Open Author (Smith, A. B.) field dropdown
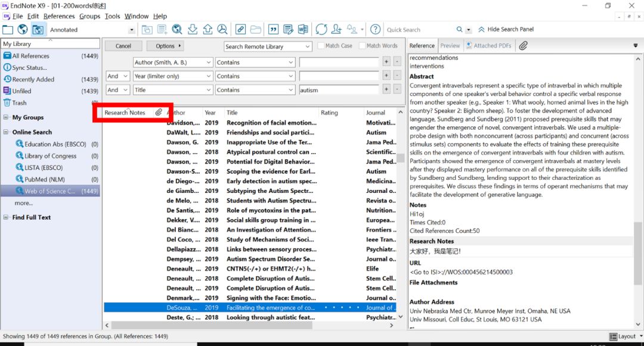The image size is (644, 346). point(173,63)
